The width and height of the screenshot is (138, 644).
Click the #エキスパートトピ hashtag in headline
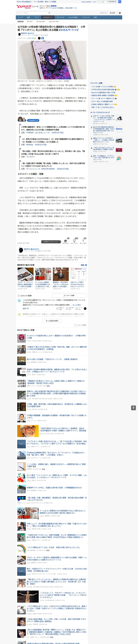[69, 30]
